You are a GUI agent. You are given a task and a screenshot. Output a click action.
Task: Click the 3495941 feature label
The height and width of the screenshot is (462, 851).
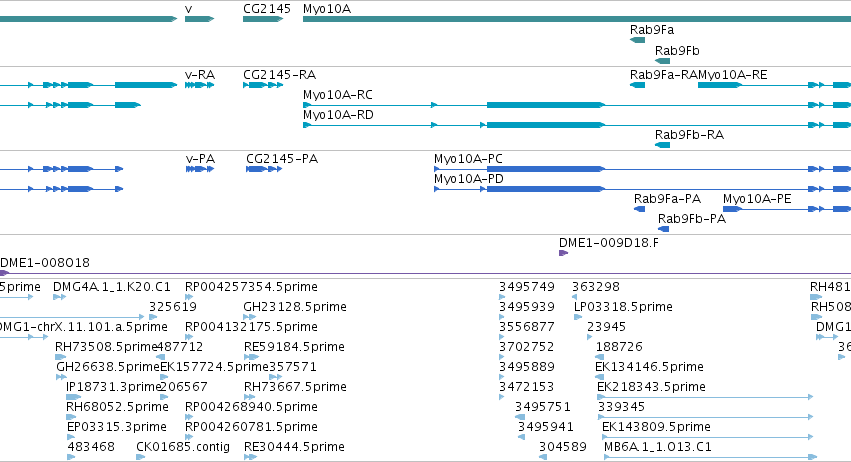(x=545, y=427)
